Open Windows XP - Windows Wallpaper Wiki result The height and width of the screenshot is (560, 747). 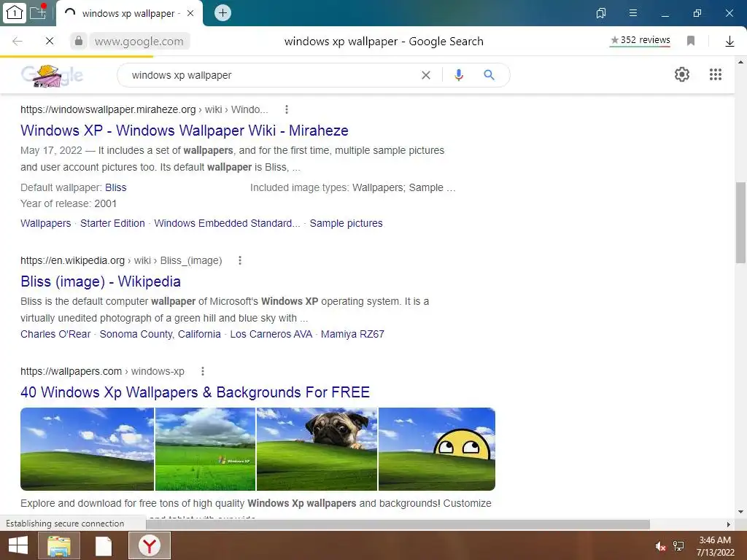(x=185, y=131)
